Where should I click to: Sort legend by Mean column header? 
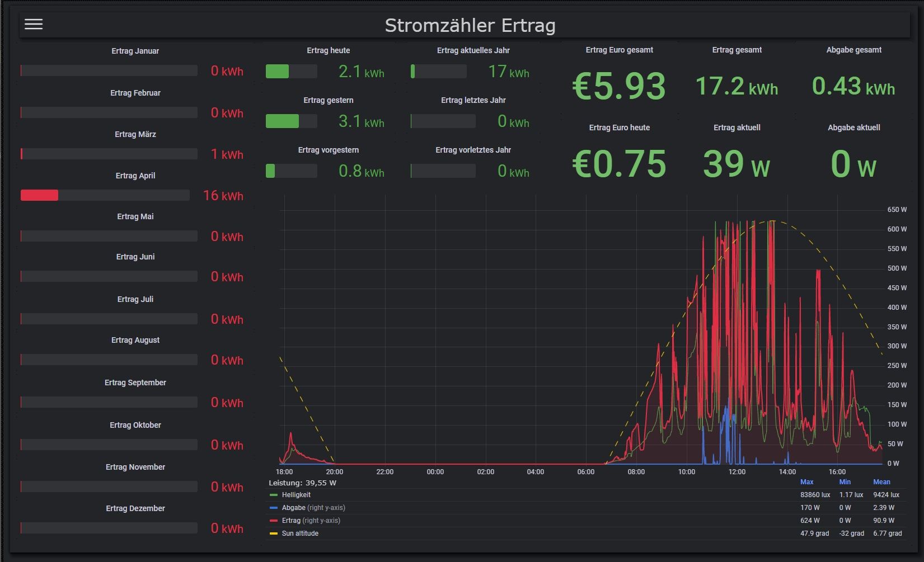(x=881, y=482)
